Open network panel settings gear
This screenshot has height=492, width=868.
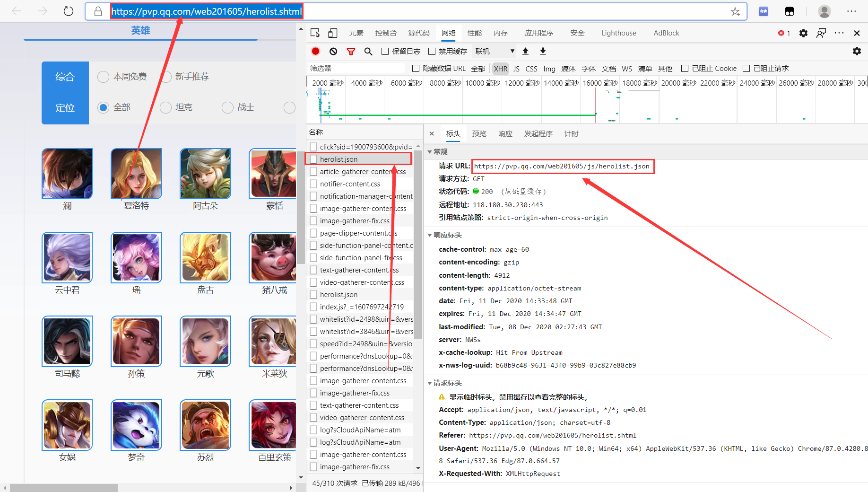857,51
